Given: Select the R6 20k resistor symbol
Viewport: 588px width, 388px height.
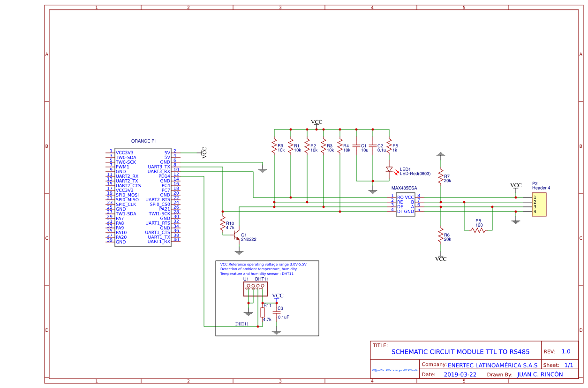Looking at the screenshot, I should coord(441,235).
